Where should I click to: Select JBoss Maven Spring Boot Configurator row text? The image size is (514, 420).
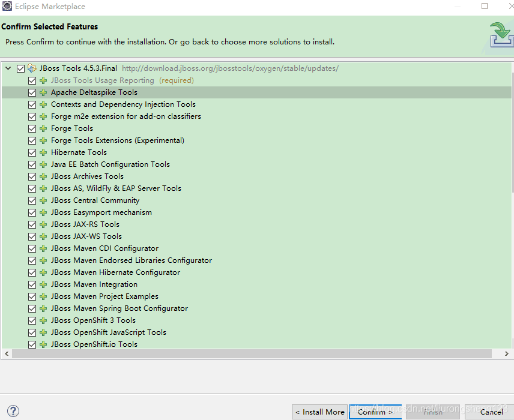point(119,308)
